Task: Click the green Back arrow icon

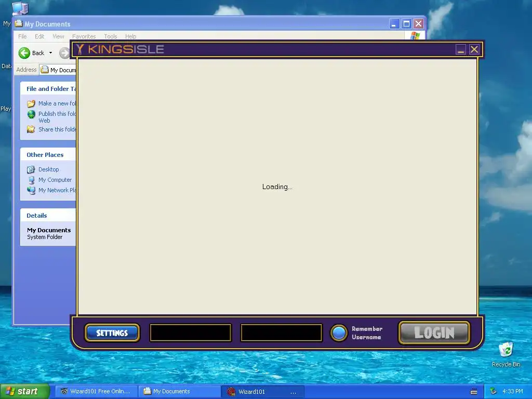Action: 24,53
